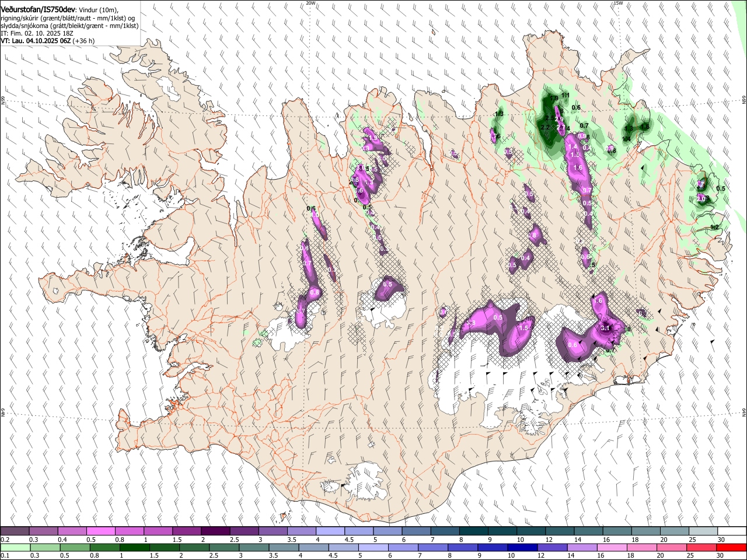Screen dimensions: 747x560
Task: Click the Veðurstofan/IS750dev title text
Action: (x=38, y=9)
